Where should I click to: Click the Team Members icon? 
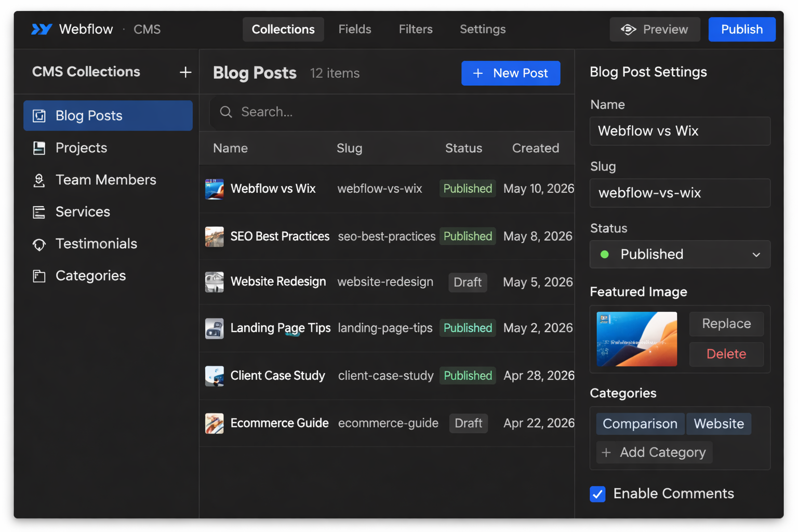[39, 180]
